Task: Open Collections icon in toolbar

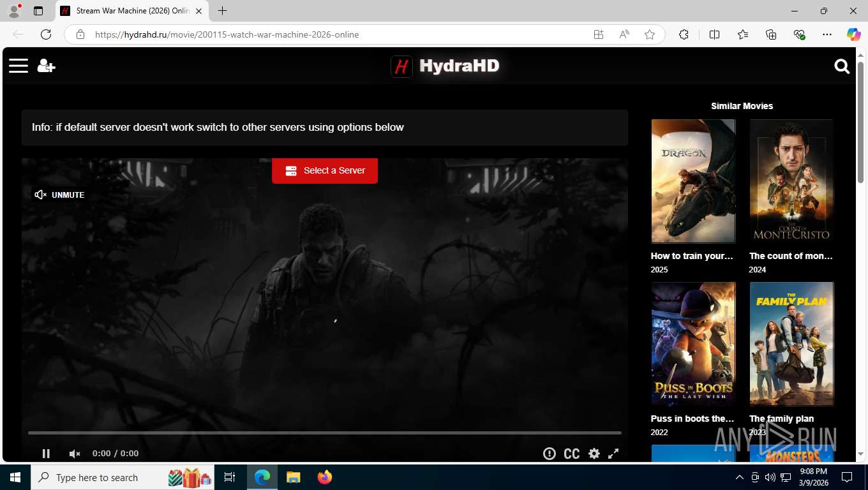Action: [x=771, y=34]
